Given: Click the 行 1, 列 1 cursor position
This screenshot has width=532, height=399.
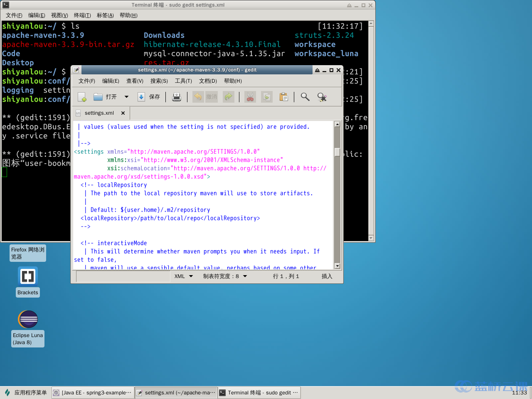Looking at the screenshot, I should 286,276.
